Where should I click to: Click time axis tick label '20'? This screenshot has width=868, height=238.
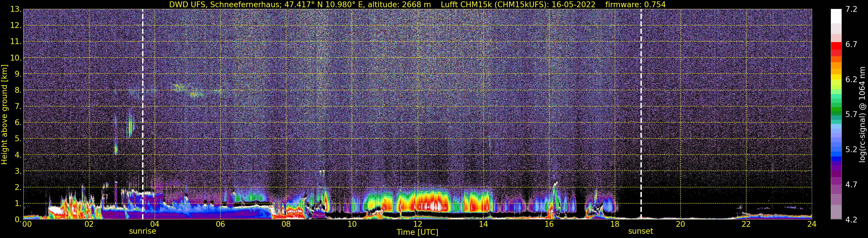[680, 224]
